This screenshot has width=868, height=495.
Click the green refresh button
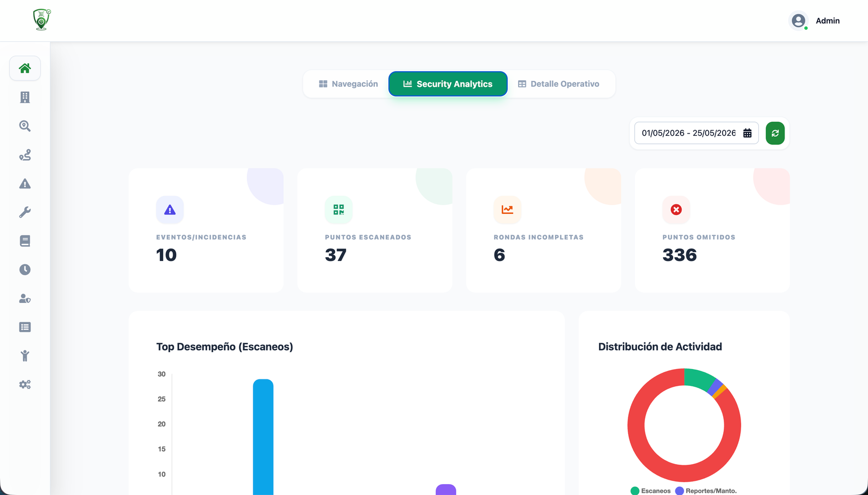point(775,133)
